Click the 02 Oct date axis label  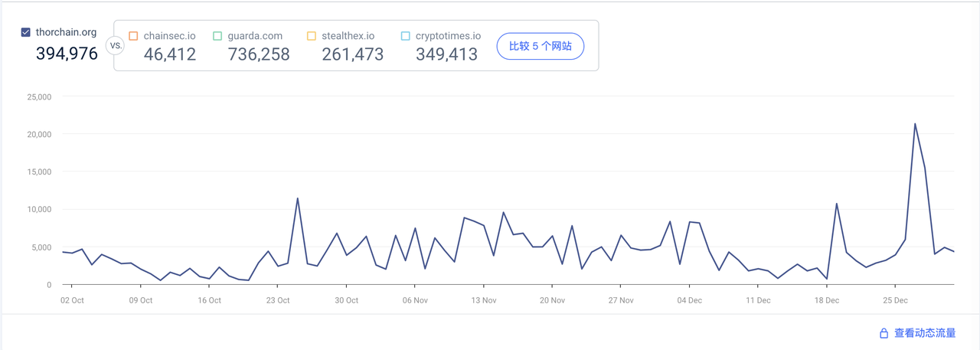click(72, 300)
